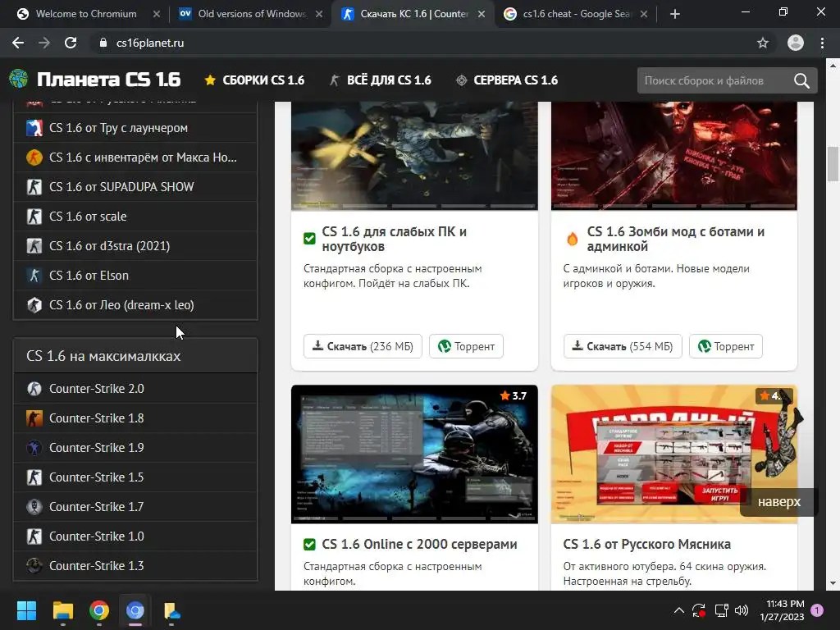Click the icon next to CS 1.6 от Elson
The image size is (840, 630).
34,276
